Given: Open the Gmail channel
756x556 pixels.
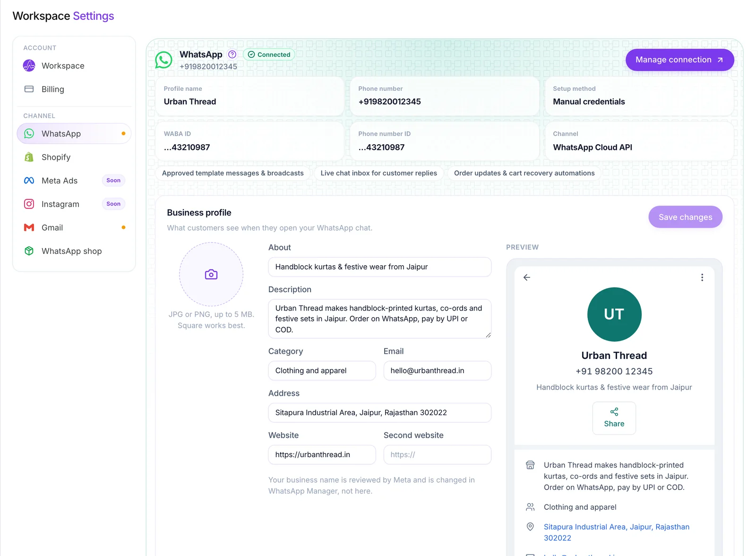Looking at the screenshot, I should click(x=74, y=228).
